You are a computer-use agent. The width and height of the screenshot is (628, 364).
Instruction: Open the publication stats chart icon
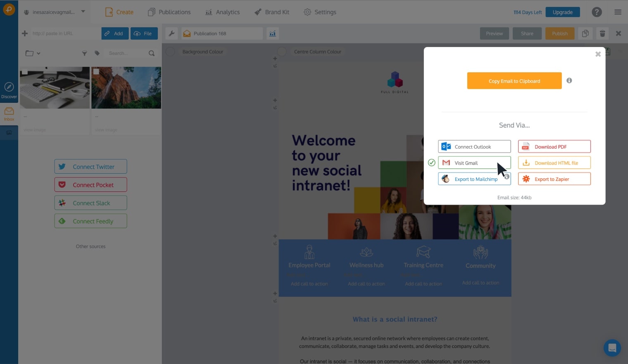(x=273, y=33)
